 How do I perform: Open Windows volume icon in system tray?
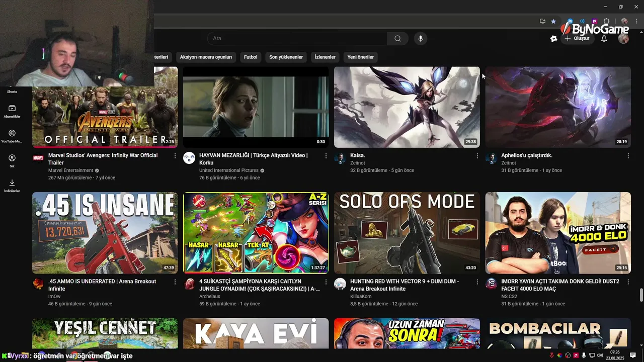(600, 355)
